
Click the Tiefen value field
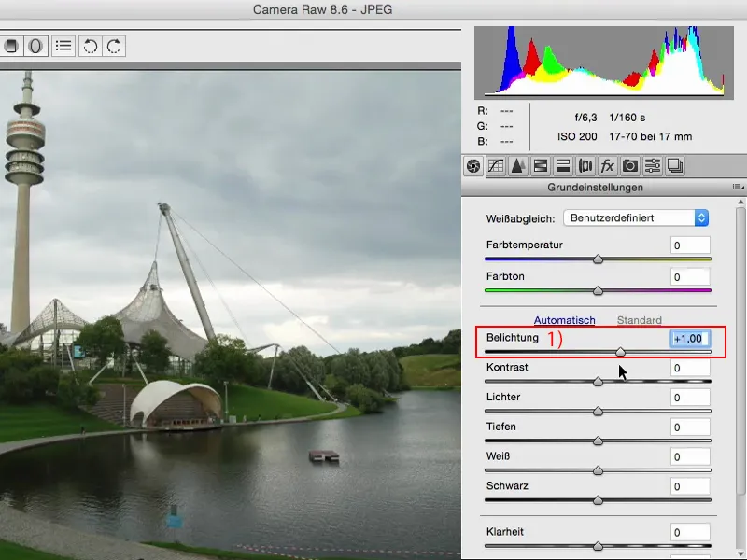tap(690, 427)
